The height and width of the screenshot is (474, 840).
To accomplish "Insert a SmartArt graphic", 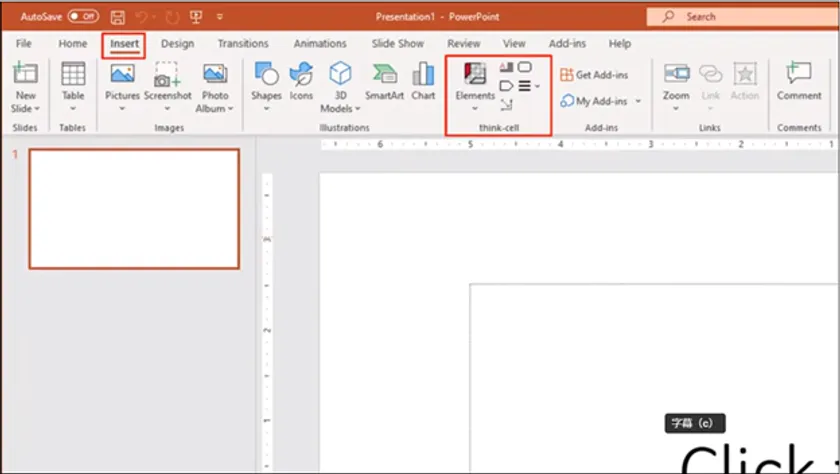I will [x=384, y=81].
